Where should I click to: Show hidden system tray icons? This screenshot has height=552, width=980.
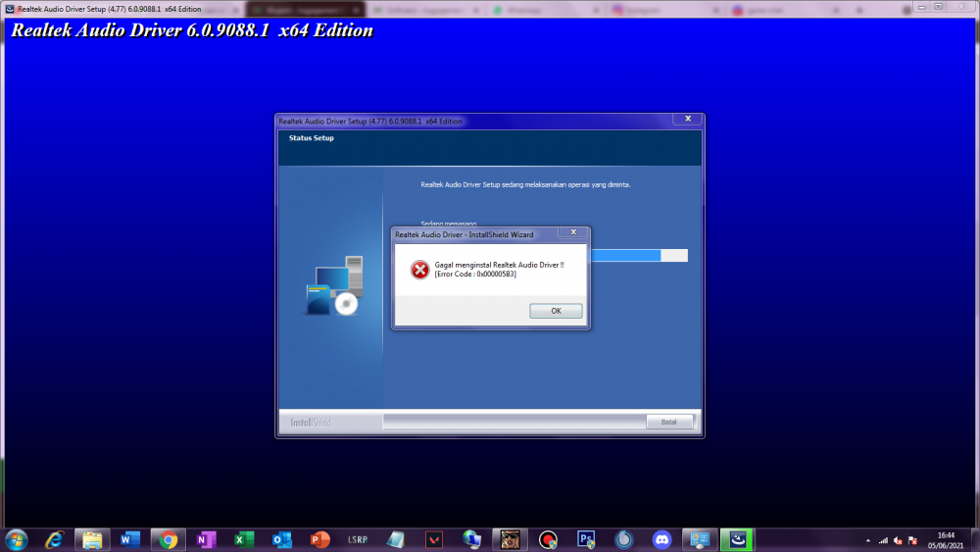[867, 541]
